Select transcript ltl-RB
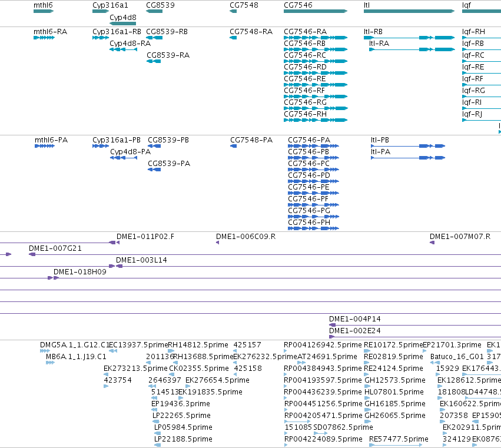This screenshot has height=448, width=501. (x=409, y=38)
